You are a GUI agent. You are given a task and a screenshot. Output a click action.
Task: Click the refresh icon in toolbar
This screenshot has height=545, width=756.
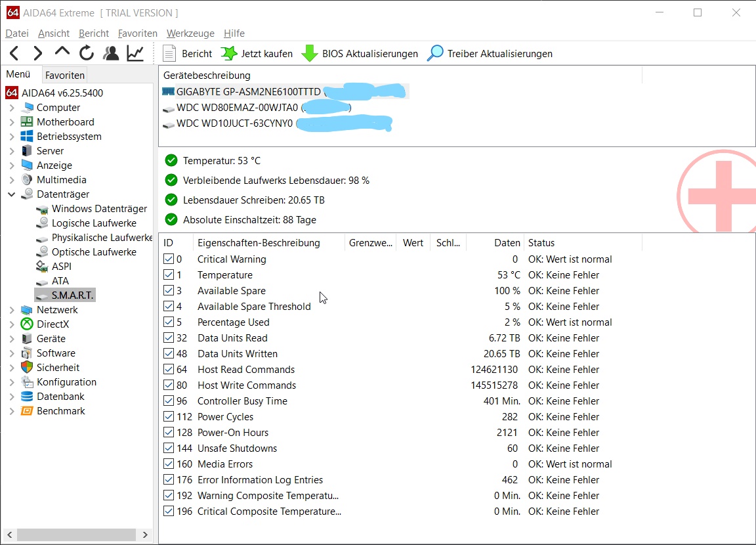87,53
